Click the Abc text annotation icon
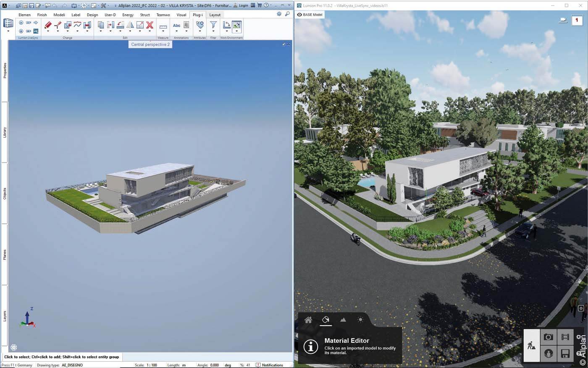The height and width of the screenshot is (368, 588). 177,26
